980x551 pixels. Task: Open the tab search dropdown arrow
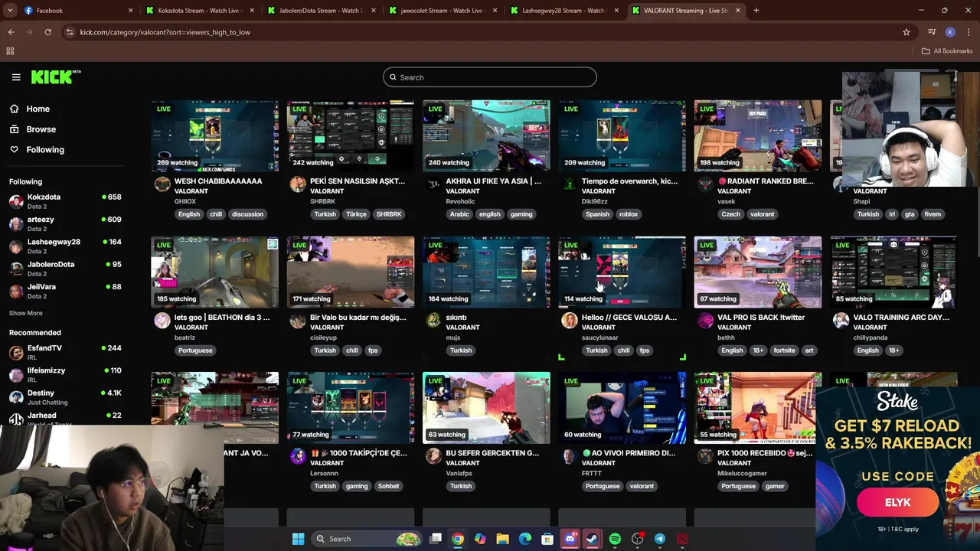pos(10,11)
